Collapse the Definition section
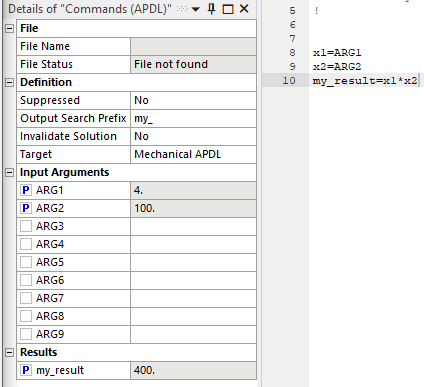 [10, 82]
